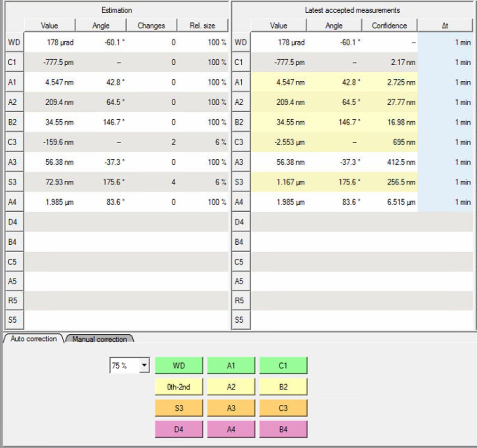Open the 75 % percentage dropdown
The height and width of the screenshot is (448, 477).
pos(144,365)
